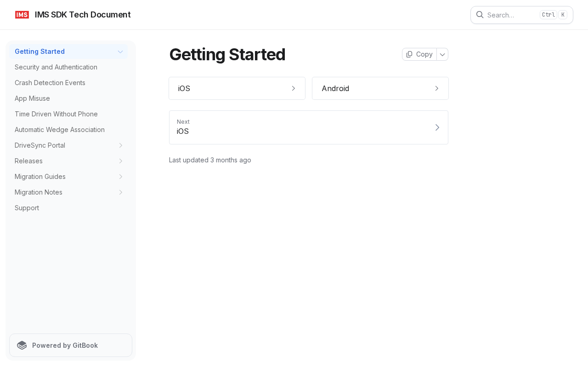Focus the Search input field
The height and width of the screenshot is (368, 588).
522,15
